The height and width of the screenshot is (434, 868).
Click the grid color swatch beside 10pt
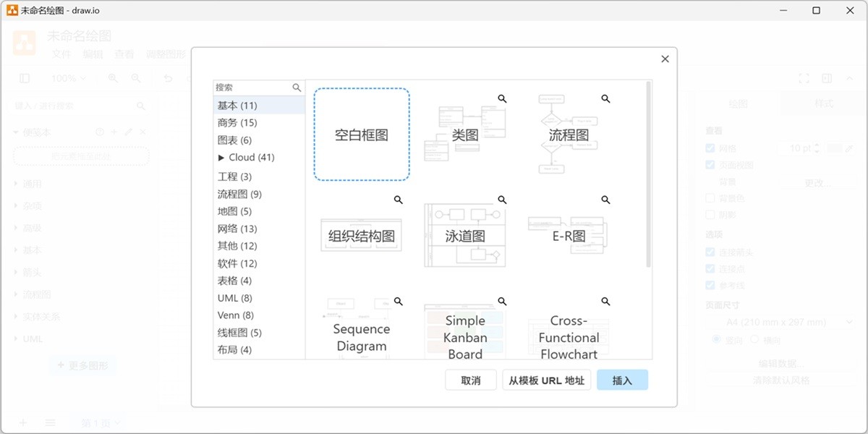(x=836, y=148)
